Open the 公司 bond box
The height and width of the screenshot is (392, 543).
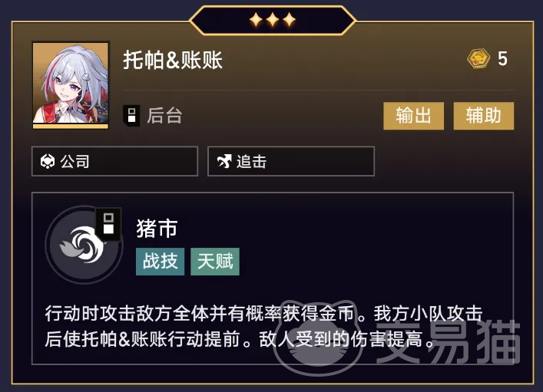click(114, 161)
